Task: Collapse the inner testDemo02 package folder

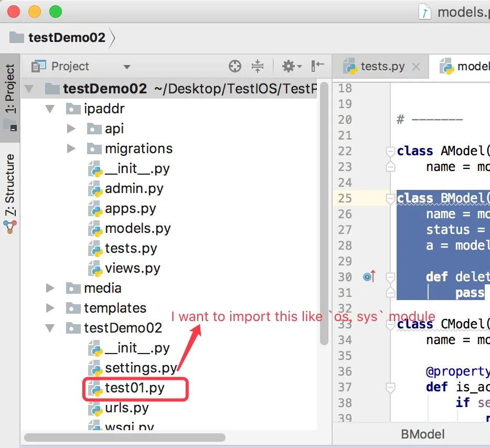Action: [50, 328]
